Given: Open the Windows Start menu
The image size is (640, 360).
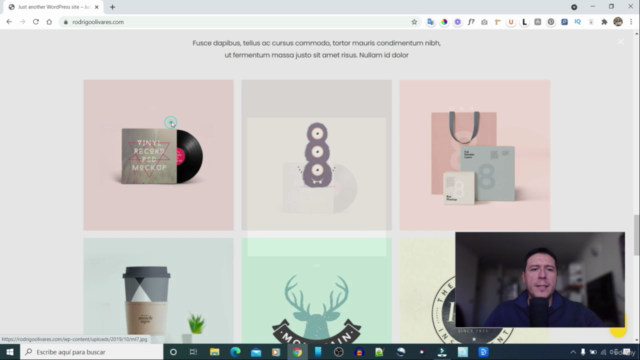Looking at the screenshot, I should pos(10,352).
